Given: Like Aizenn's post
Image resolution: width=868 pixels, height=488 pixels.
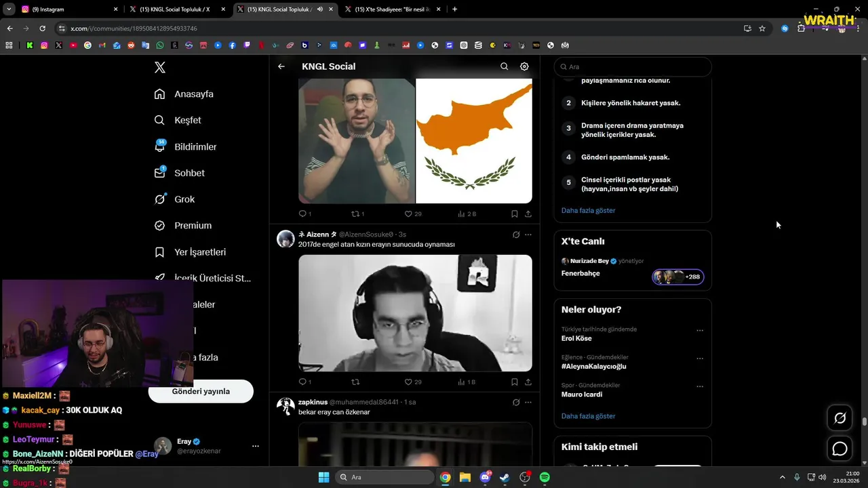Looking at the screenshot, I should click(412, 382).
